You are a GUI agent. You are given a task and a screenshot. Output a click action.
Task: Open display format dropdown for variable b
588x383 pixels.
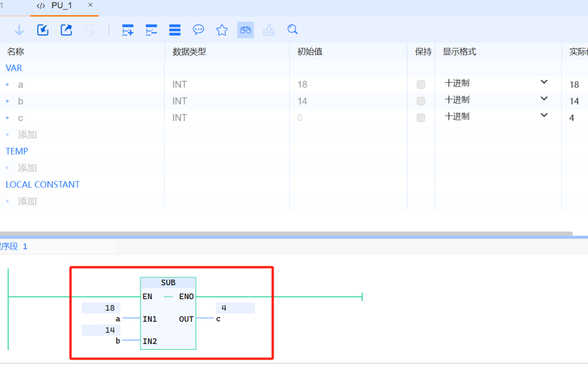(x=544, y=99)
